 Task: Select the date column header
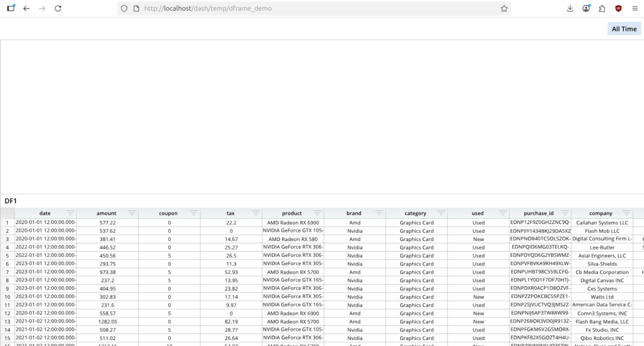point(45,213)
